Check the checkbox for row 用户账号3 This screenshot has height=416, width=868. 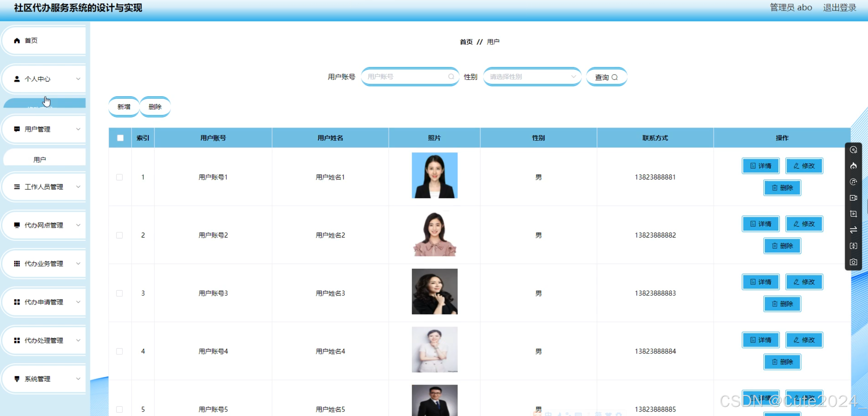pyautogui.click(x=120, y=293)
